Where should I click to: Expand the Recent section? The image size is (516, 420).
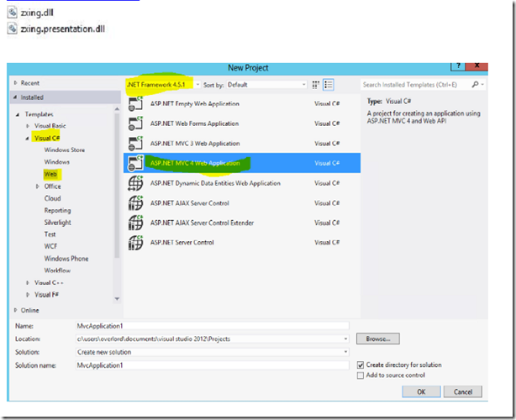pos(15,83)
